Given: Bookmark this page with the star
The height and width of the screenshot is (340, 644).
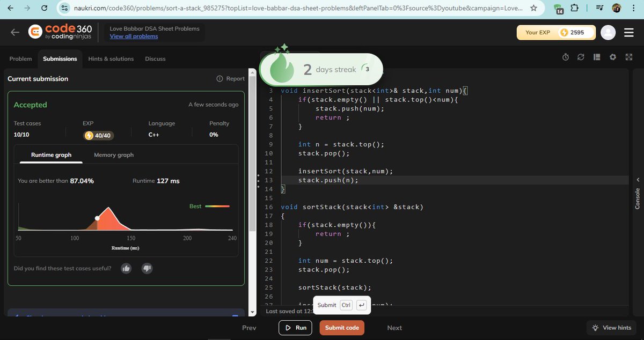Looking at the screenshot, I should coord(533,8).
